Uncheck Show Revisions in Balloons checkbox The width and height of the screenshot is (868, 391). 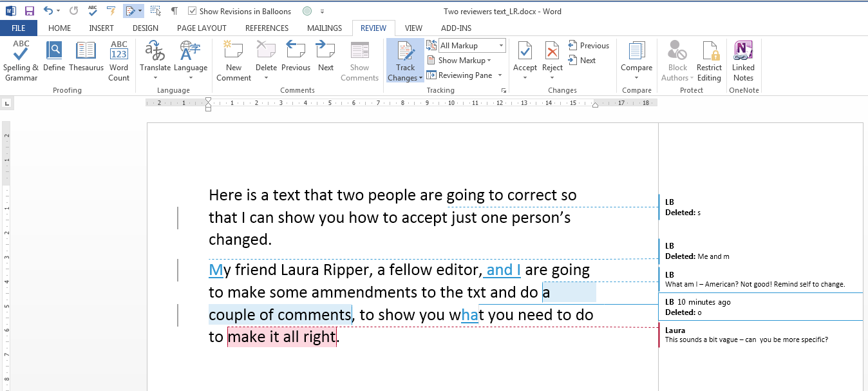(x=193, y=11)
